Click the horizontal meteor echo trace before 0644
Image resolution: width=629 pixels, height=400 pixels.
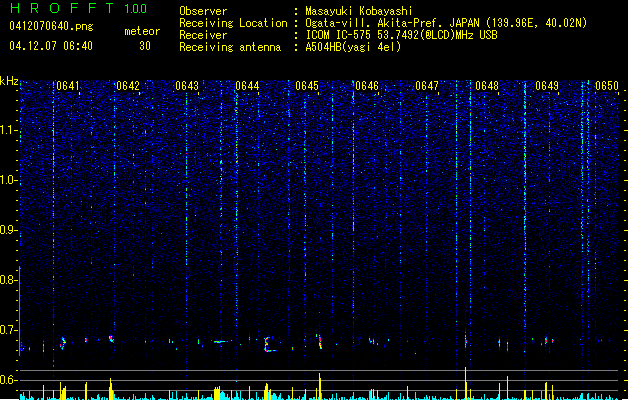click(x=222, y=342)
